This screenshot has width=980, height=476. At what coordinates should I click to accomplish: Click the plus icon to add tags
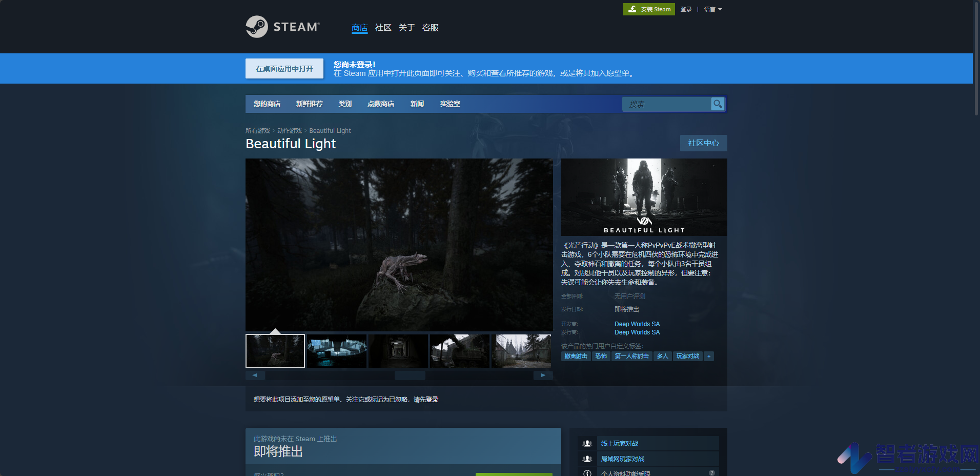pos(709,356)
